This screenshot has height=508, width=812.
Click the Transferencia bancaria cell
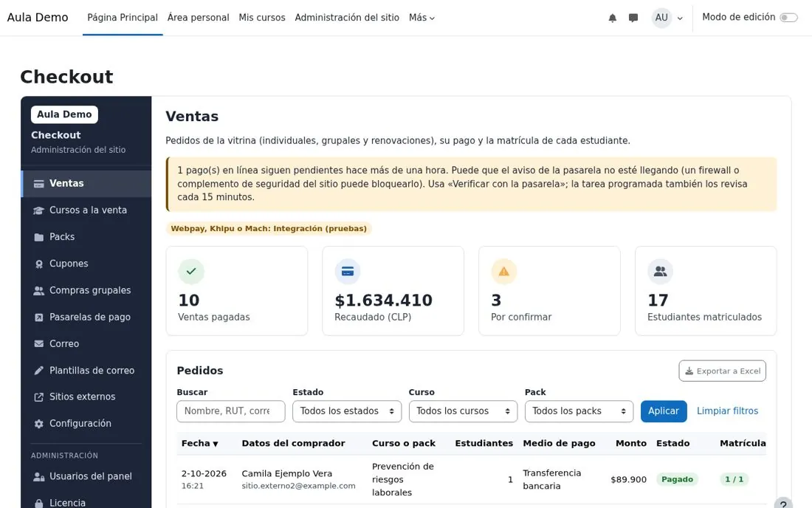tap(552, 479)
